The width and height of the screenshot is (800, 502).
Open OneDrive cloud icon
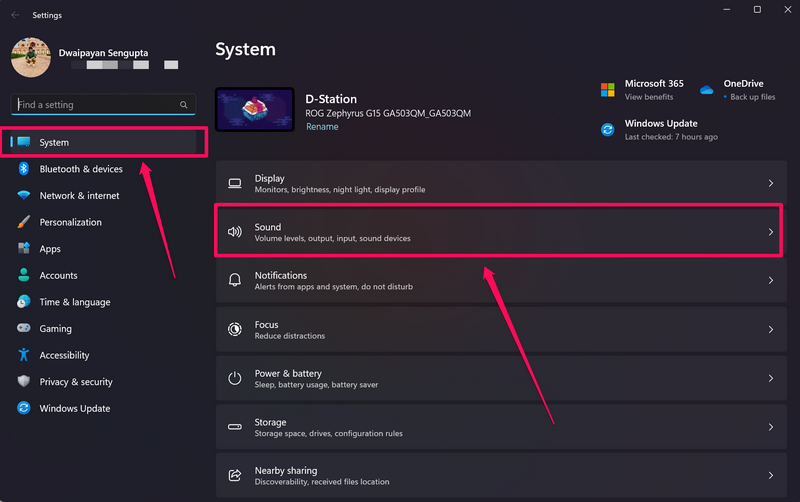(x=706, y=90)
